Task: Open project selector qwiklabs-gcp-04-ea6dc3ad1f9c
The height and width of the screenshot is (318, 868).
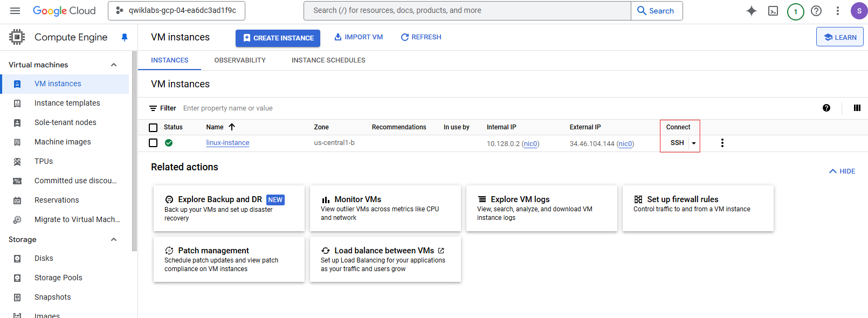Action: pyautogui.click(x=176, y=11)
